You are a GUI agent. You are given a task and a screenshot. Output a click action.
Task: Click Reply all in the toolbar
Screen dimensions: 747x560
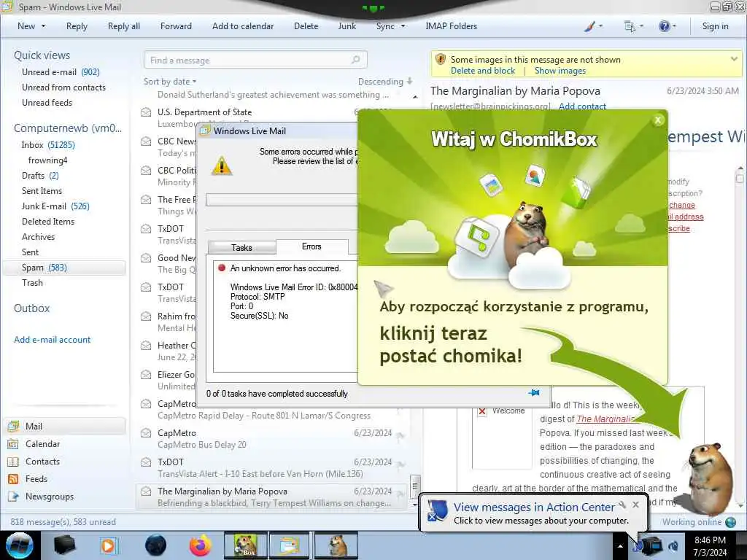tap(124, 26)
